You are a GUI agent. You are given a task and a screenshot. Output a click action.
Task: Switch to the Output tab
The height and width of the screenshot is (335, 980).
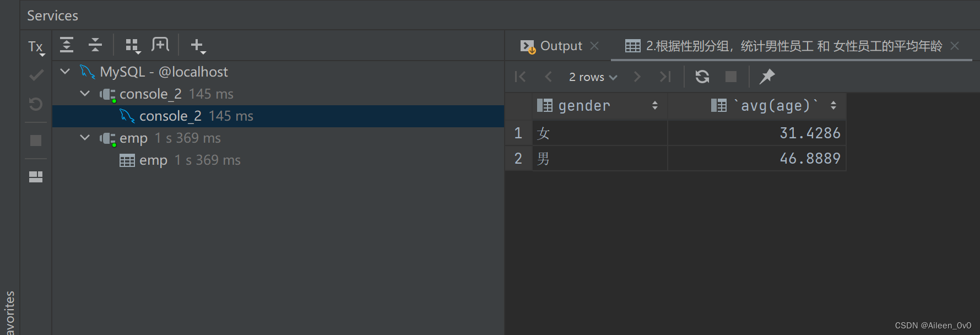[561, 46]
